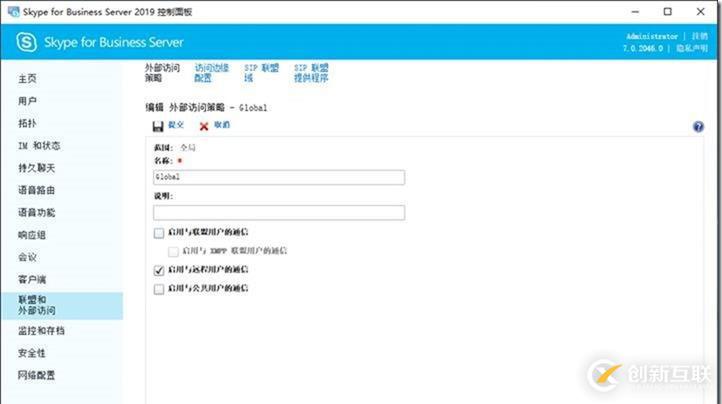Open 持久聊天 in the sidebar

36,168
